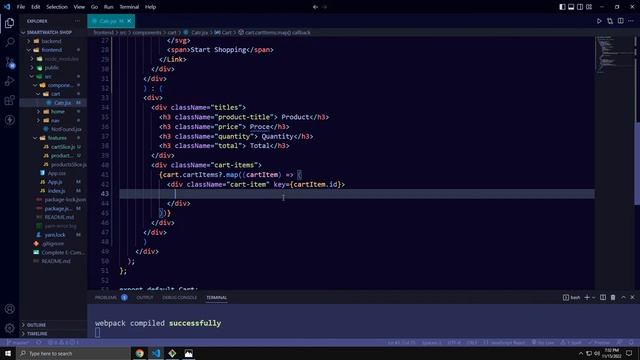
Task: Open the terminal launch profile dropdown arrow
Action: (593, 298)
